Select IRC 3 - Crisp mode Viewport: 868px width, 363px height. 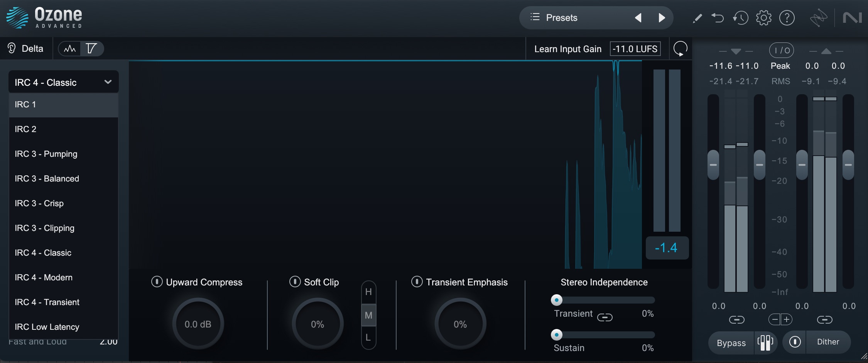[x=64, y=204]
